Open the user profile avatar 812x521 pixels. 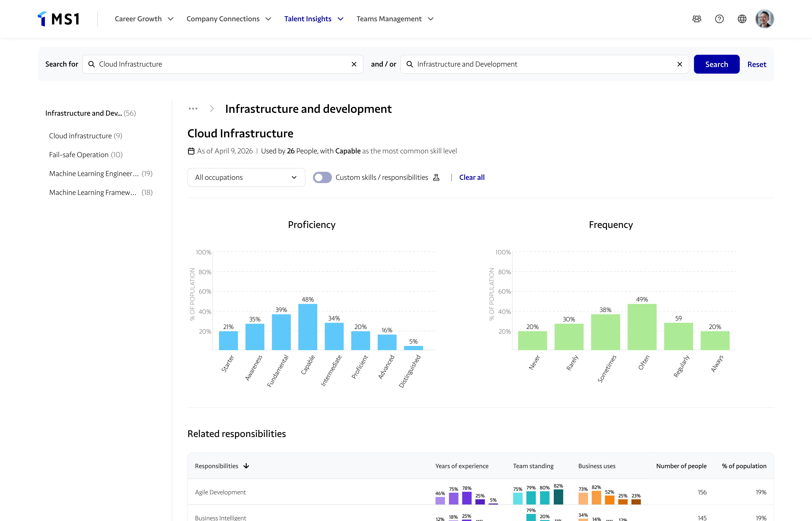[765, 19]
